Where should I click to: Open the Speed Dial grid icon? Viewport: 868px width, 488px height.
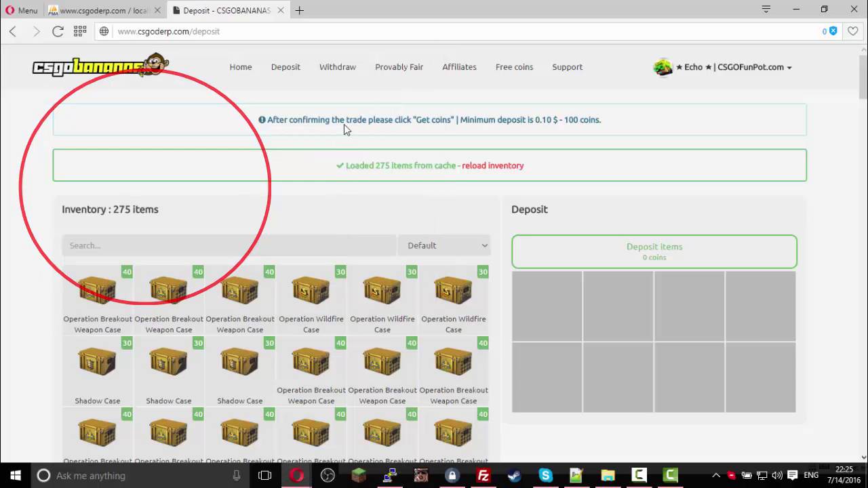80,31
